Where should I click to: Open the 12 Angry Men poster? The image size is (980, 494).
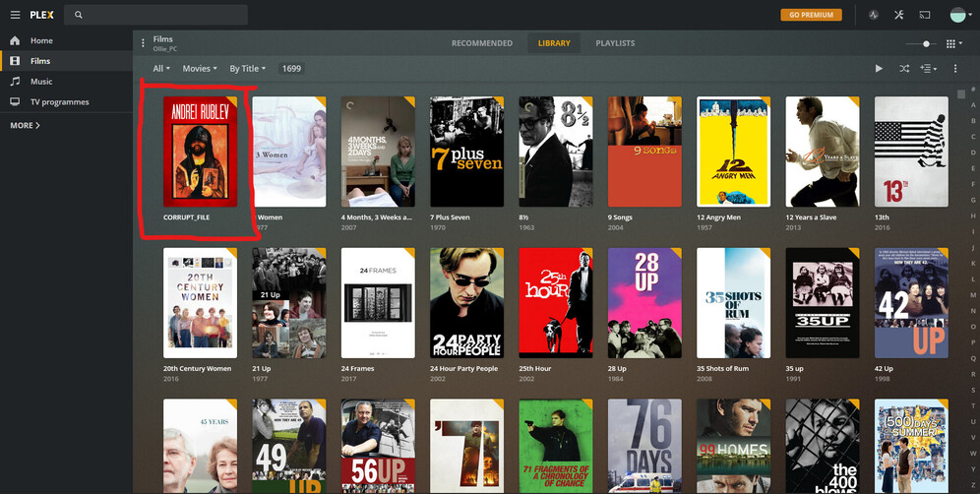pos(734,152)
